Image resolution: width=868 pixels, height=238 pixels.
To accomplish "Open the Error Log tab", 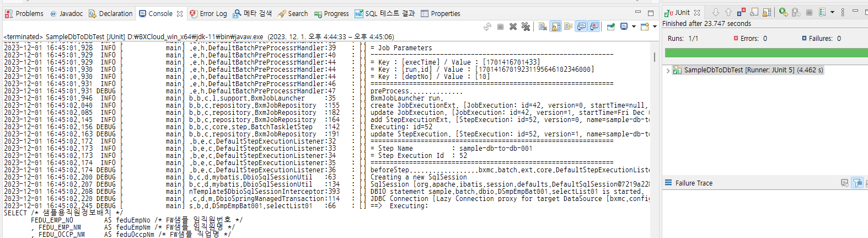I will coord(208,13).
